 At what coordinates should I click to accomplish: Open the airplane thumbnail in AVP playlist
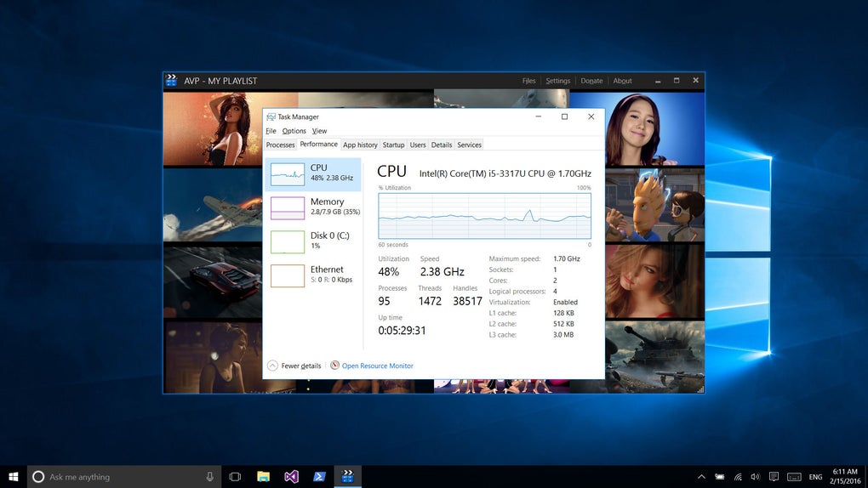[x=213, y=206]
